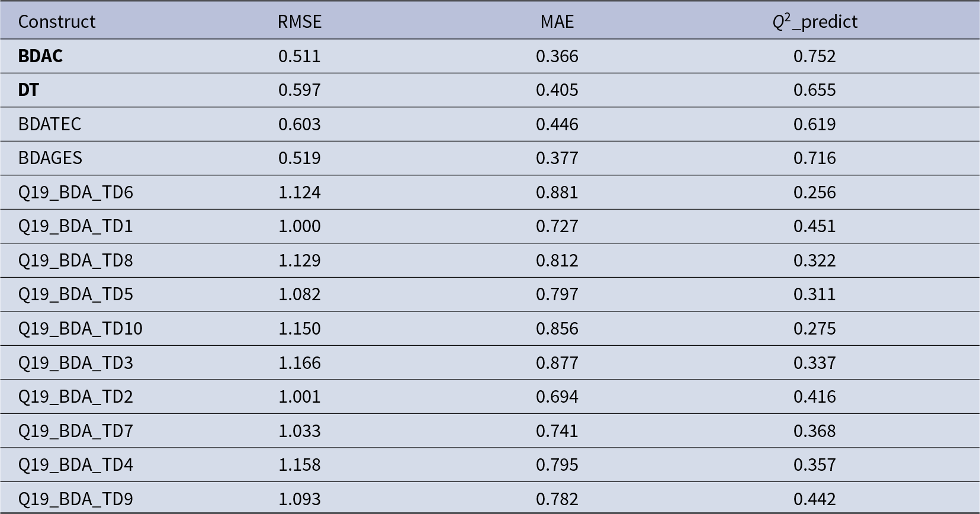Click the Q19_BDA_TD8 label
980x514 pixels.
(76, 260)
